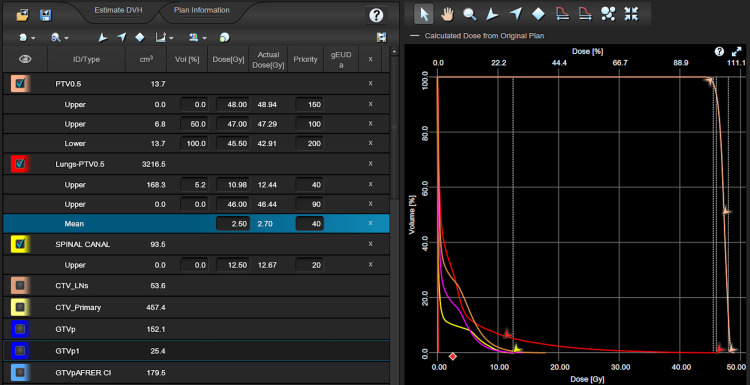Open the help question mark button
Screen dimensions: 750x385
click(x=376, y=15)
